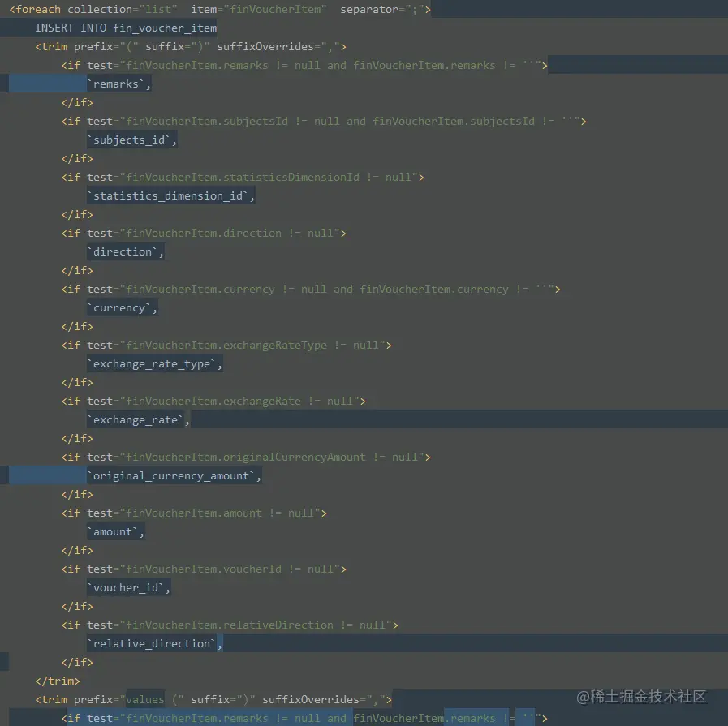Click the `subjects_id`, column line
The image size is (728, 726).
131,140
